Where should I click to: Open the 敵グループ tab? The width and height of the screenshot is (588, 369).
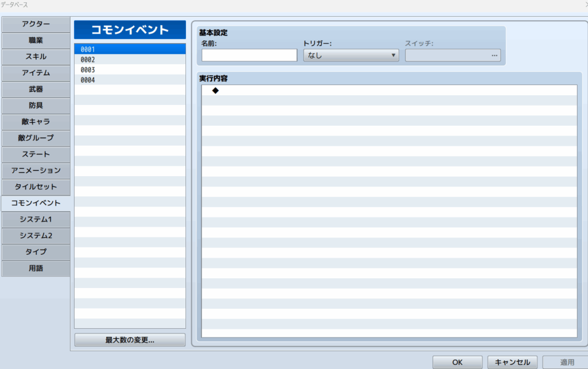click(36, 138)
